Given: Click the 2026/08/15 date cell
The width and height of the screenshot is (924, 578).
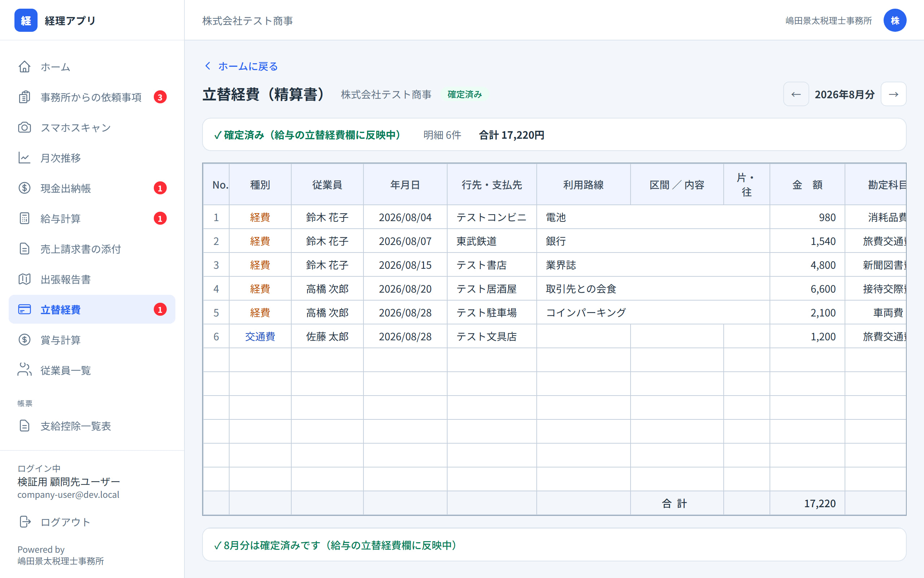Looking at the screenshot, I should 405,265.
